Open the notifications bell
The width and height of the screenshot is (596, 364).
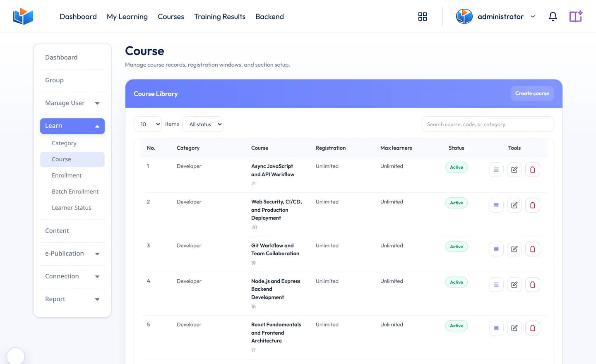553,17
